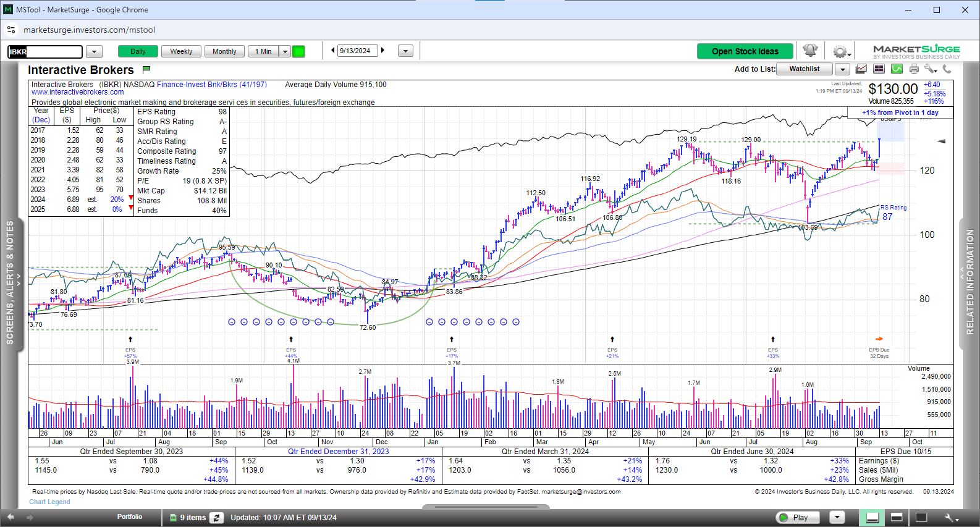The image size is (980, 527).
Task: Select the full dark panel layout icon
Action: click(921, 517)
